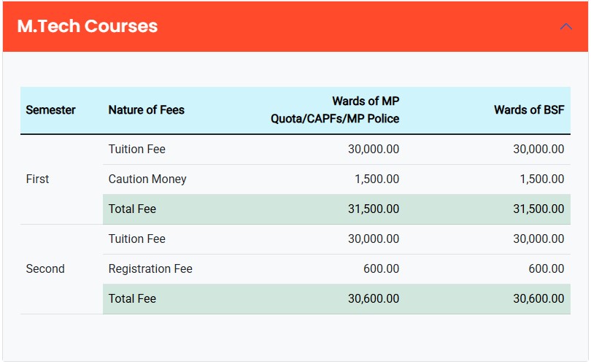Click the Semester column header
This screenshot has height=364, width=591.
click(50, 110)
